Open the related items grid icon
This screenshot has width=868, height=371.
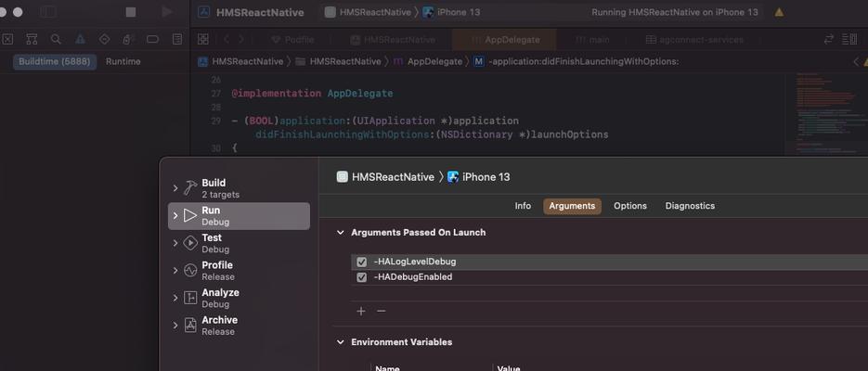[x=203, y=39]
